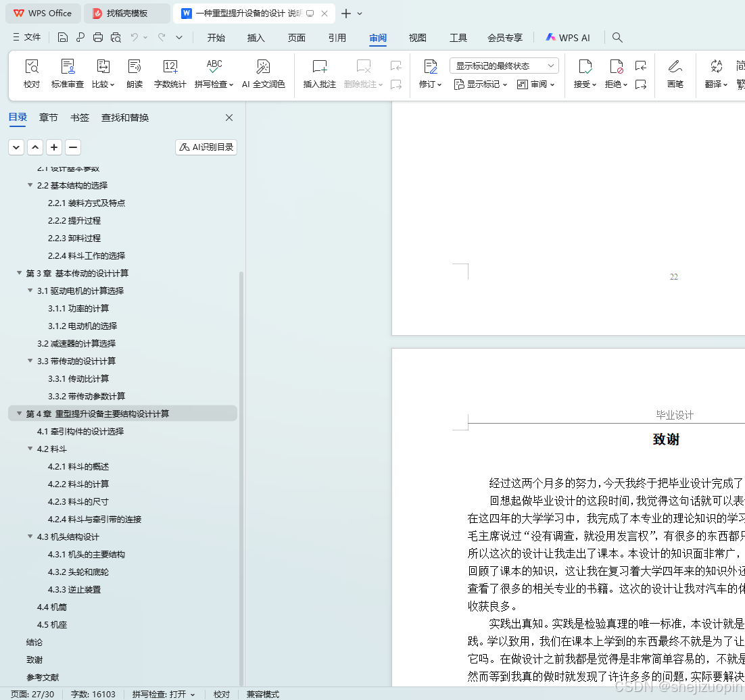Click 字数: 16103 in status bar
The height and width of the screenshot is (700, 745).
[93, 695]
